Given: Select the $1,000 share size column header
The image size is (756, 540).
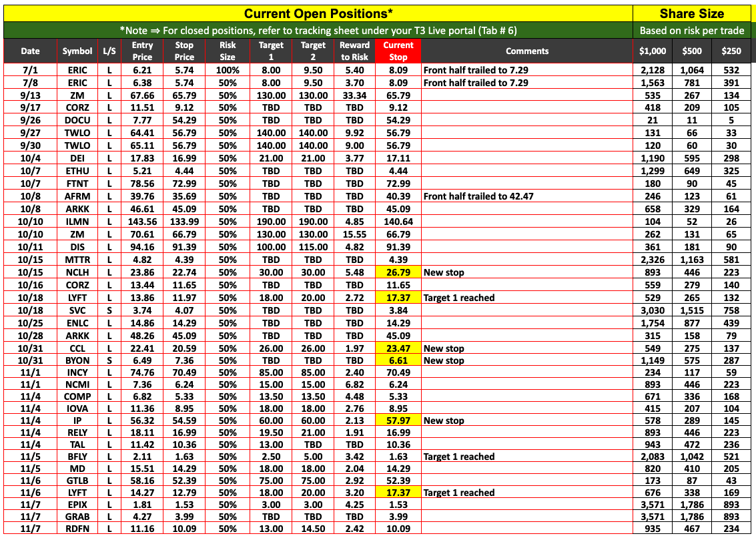Looking at the screenshot, I should 652,51.
